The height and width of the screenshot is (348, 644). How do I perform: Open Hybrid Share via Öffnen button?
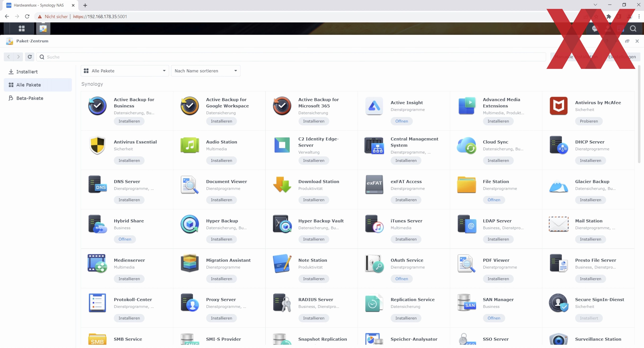[125, 239]
